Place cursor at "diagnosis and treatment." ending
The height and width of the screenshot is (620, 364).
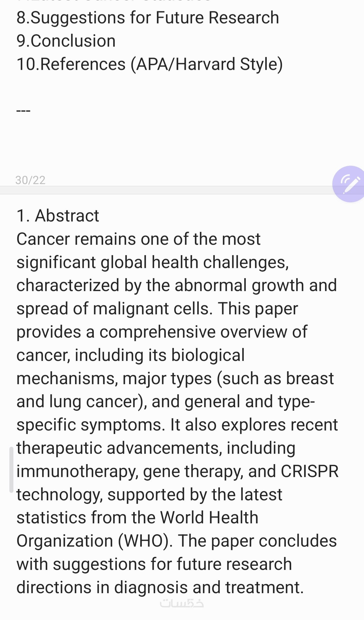click(303, 588)
